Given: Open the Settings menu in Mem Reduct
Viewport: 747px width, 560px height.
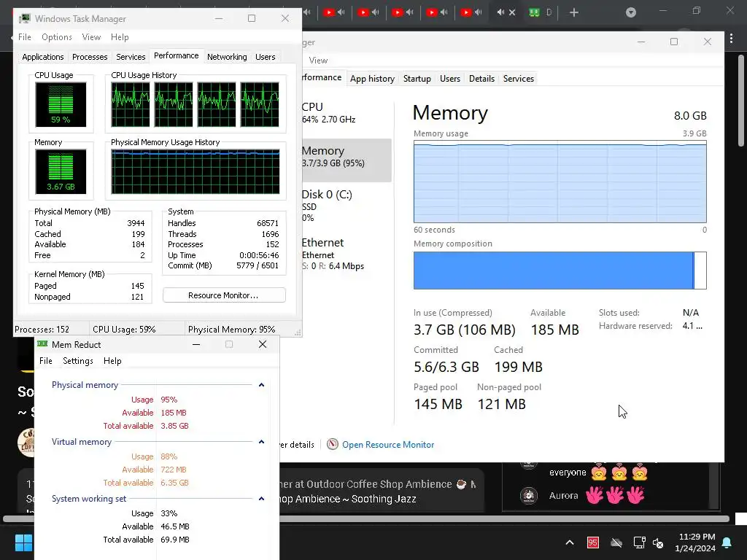Looking at the screenshot, I should click(x=77, y=361).
